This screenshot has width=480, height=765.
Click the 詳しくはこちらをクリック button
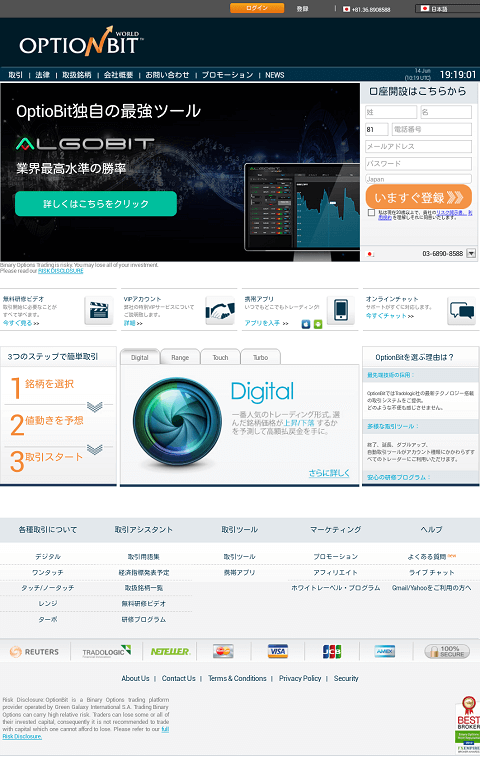(x=96, y=203)
